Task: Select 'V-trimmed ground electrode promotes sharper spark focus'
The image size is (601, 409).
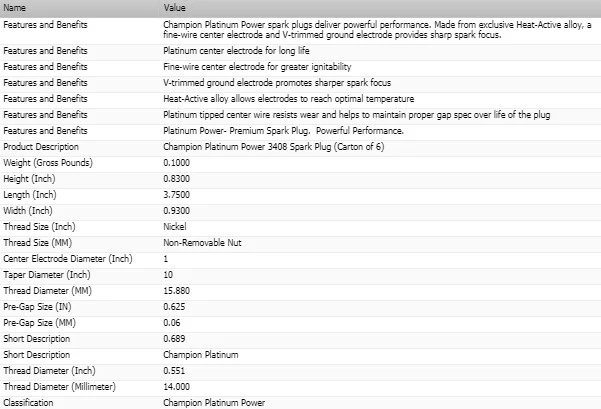Action: point(277,83)
